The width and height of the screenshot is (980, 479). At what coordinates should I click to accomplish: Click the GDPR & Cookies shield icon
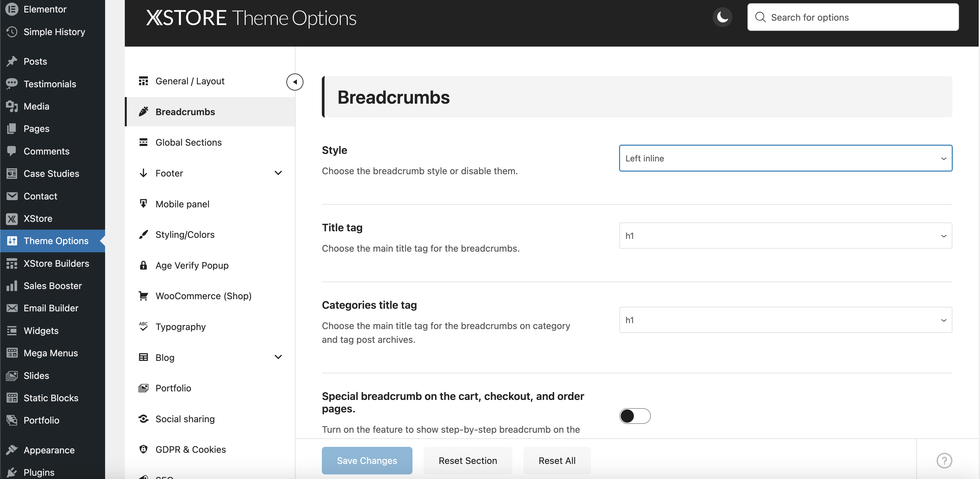144,449
